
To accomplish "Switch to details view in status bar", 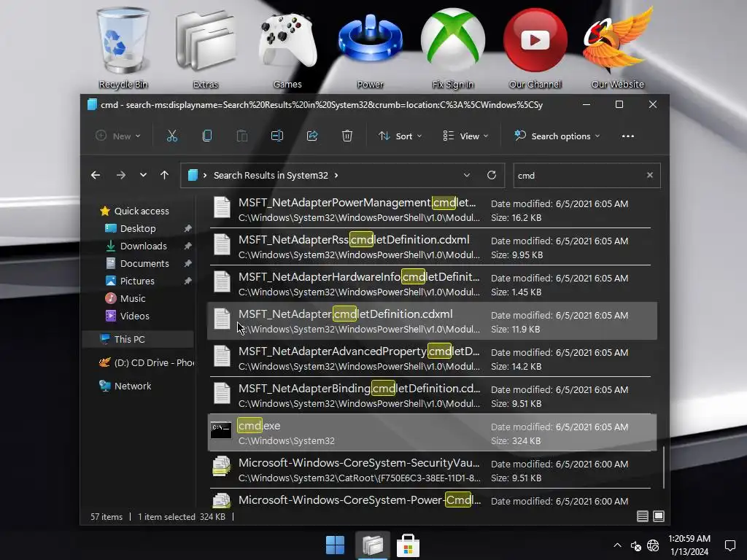I will (642, 516).
